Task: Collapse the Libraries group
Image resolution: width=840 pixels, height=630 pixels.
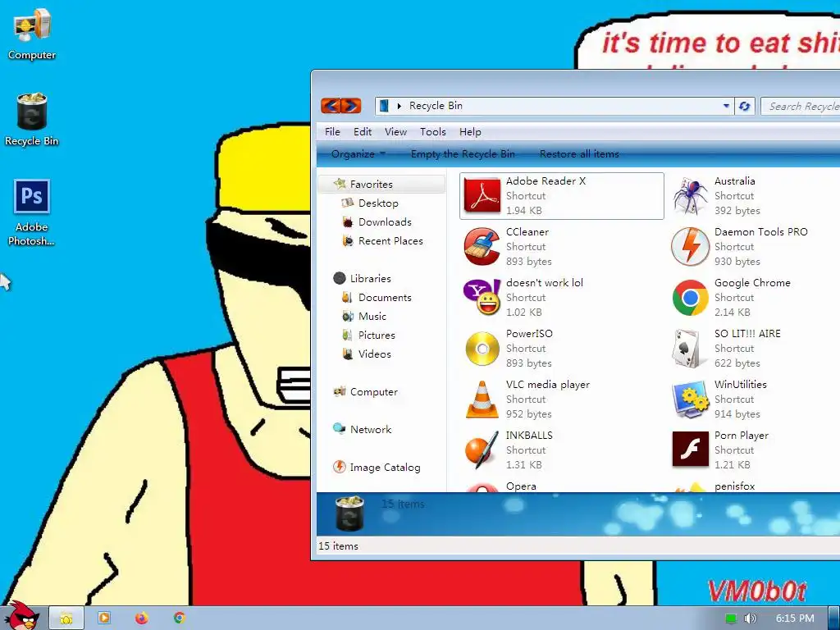Action: coord(370,279)
